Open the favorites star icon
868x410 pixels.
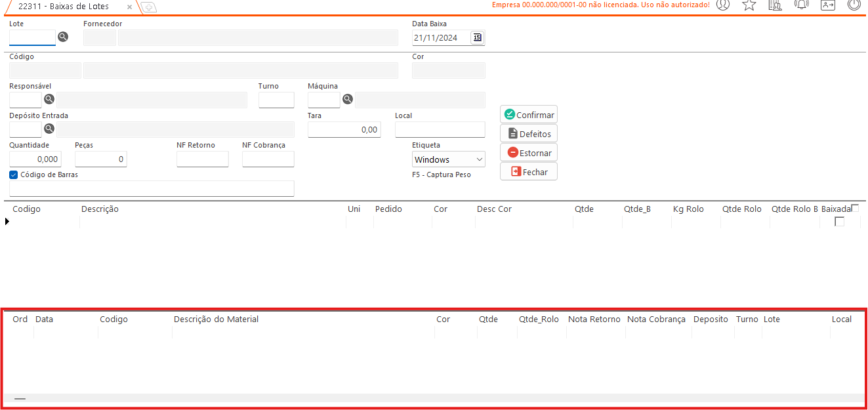[x=749, y=5]
